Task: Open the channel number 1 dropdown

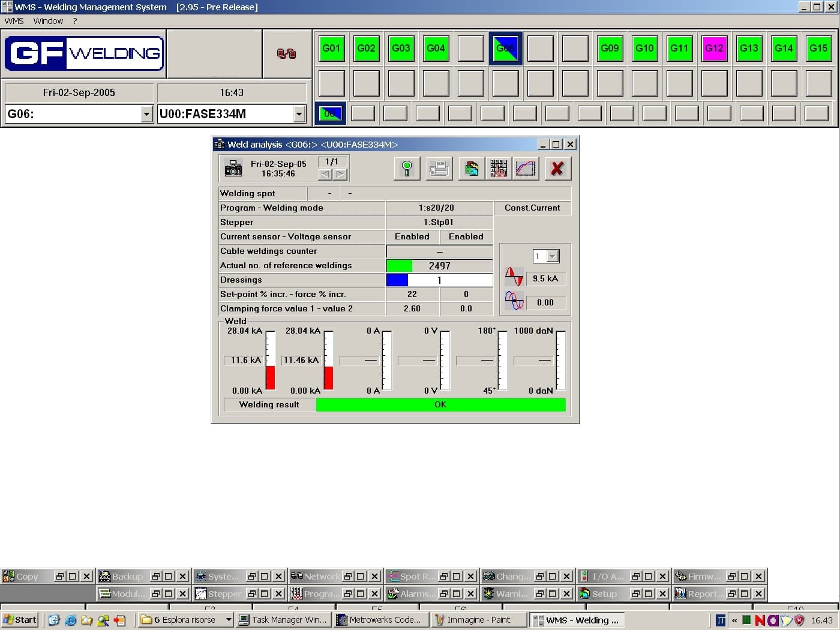Action: point(553,256)
